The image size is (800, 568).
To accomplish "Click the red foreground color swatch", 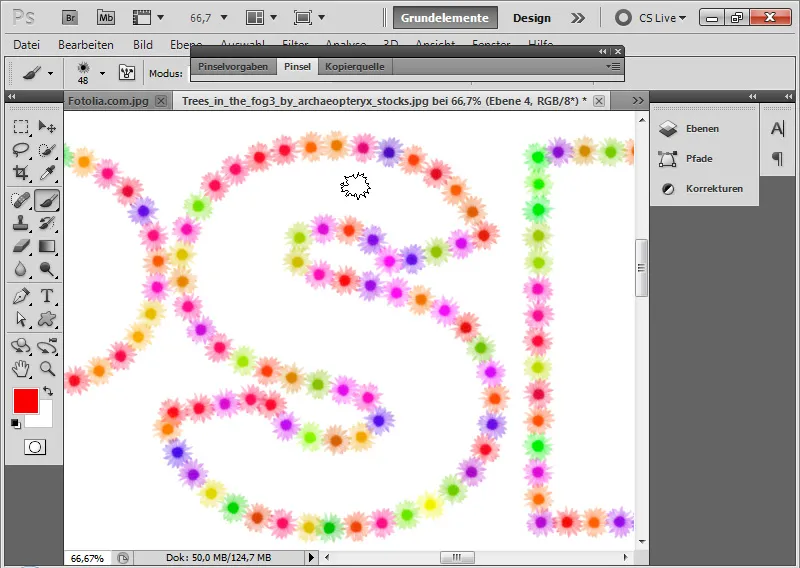I will point(26,401).
